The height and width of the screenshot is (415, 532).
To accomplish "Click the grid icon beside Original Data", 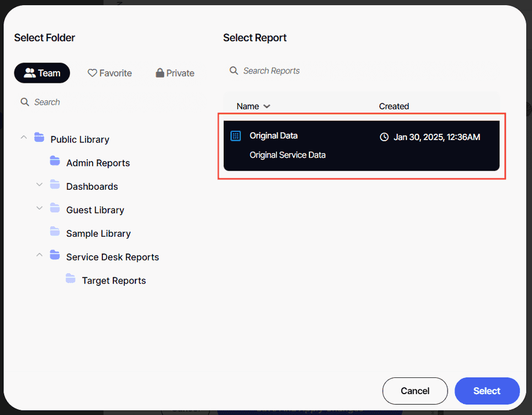I will (235, 135).
